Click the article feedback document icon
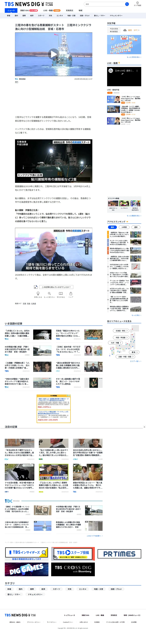 tap(36, 287)
